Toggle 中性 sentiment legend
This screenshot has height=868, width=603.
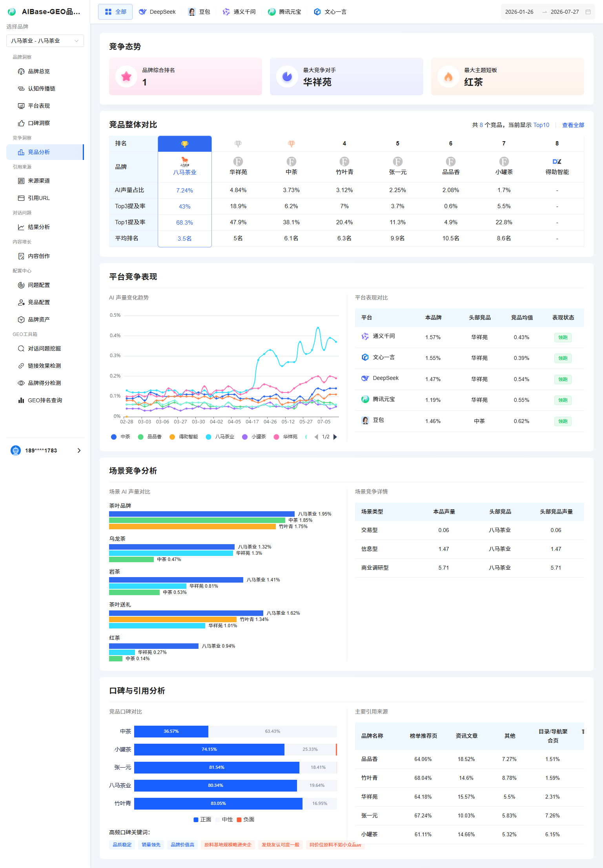point(224,819)
